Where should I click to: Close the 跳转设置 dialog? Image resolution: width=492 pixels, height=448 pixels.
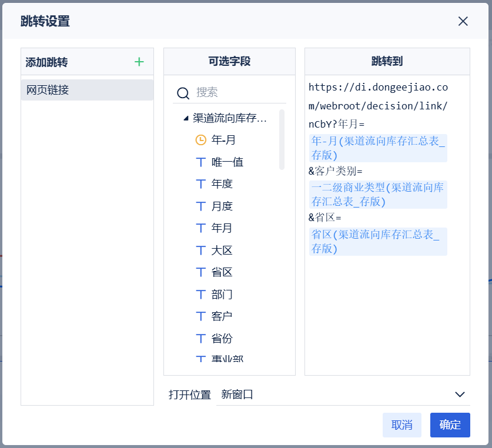[x=463, y=21]
